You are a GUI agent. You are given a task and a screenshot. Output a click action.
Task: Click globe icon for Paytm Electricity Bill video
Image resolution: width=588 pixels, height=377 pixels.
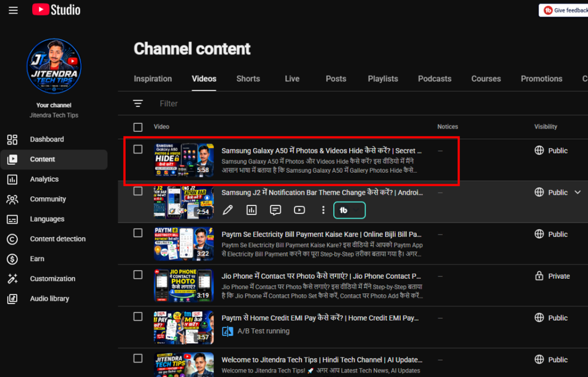[x=539, y=234]
